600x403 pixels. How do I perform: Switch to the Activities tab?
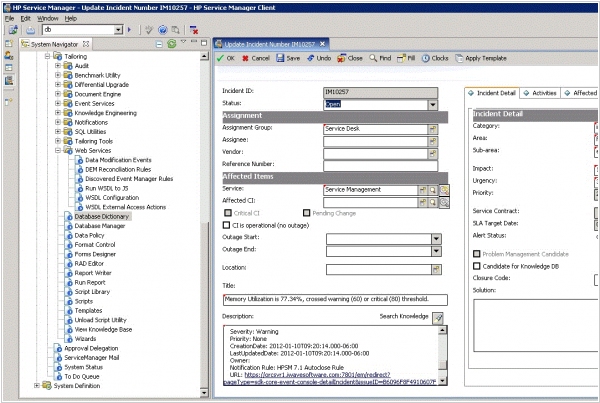point(540,93)
